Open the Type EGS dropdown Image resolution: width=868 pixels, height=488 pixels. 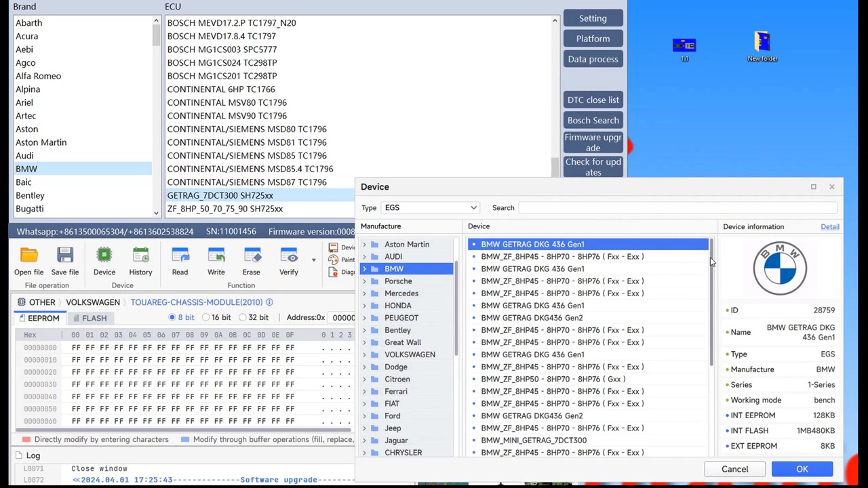[431, 208]
